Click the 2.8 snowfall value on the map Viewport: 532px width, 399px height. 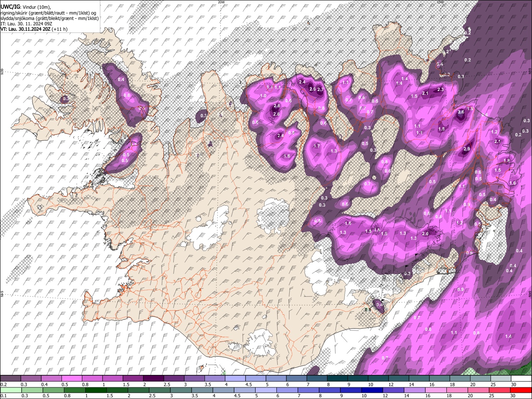[277, 106]
